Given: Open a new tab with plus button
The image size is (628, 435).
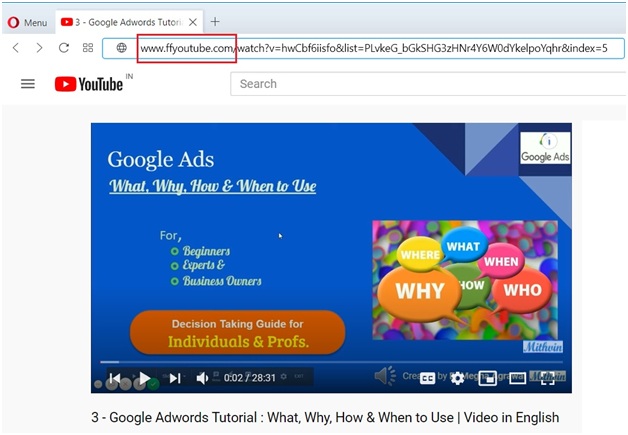Looking at the screenshot, I should 215,22.
